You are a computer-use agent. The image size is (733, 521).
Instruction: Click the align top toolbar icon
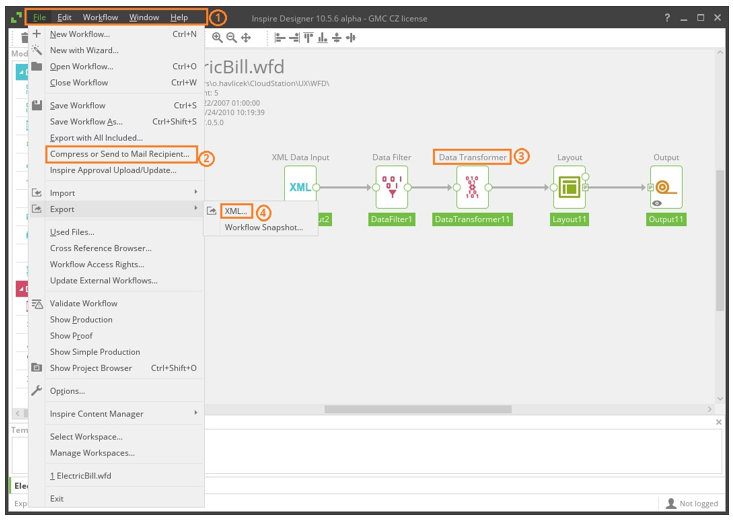(309, 38)
